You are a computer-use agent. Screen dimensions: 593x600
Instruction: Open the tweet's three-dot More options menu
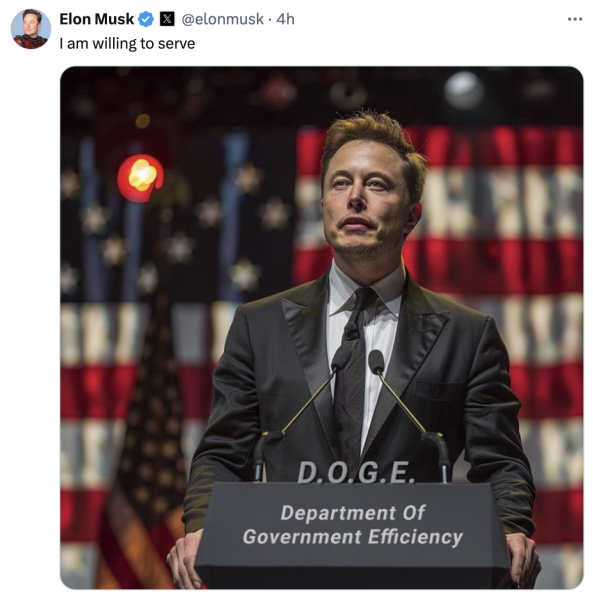point(575,19)
